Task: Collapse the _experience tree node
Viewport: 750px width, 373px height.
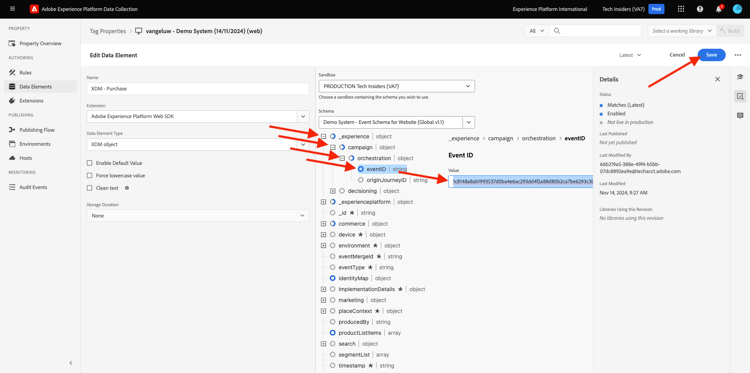Action: tap(323, 136)
